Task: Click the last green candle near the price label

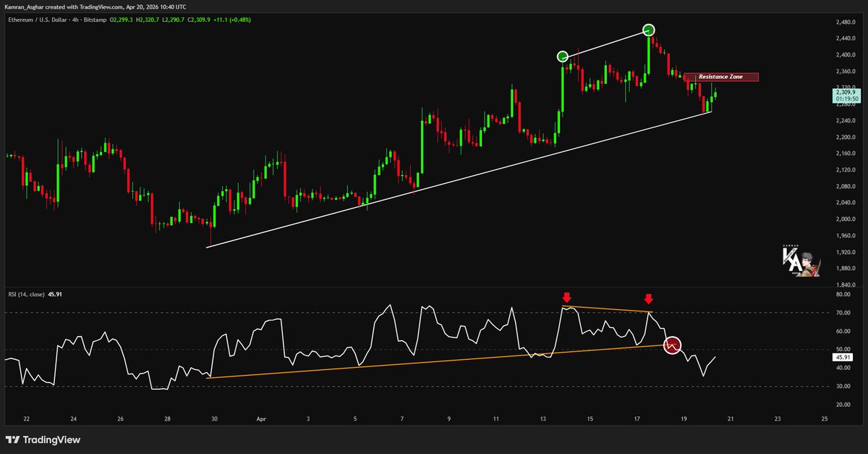Action: pyautogui.click(x=715, y=95)
